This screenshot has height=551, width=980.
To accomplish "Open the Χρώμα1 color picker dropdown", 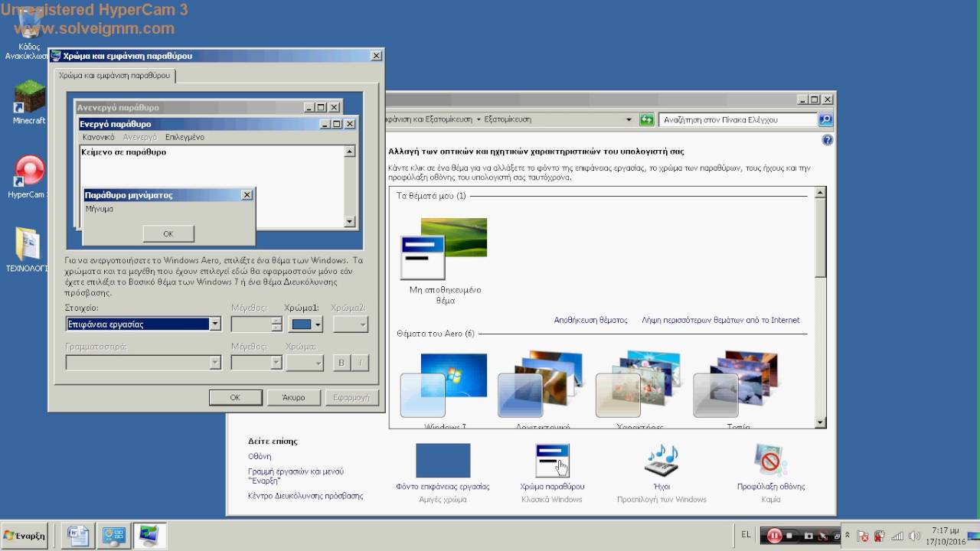I will click(x=305, y=324).
